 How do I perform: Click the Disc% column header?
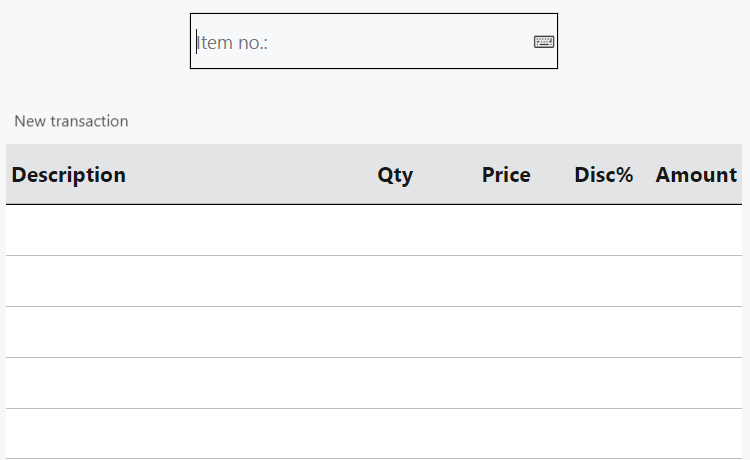(x=603, y=175)
